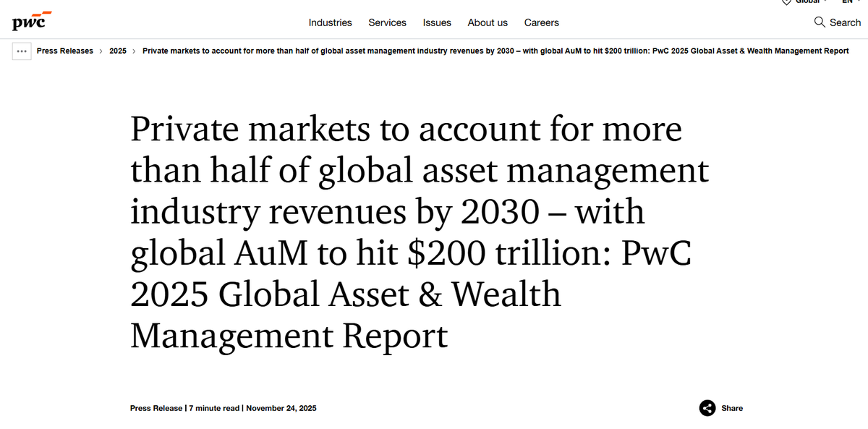The image size is (868, 429).
Task: Open the Industries menu
Action: tap(330, 22)
